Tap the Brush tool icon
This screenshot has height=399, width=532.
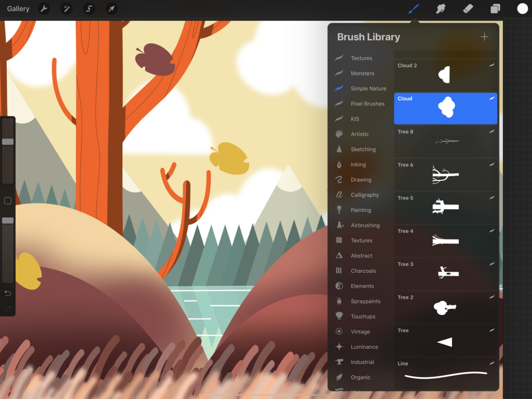click(413, 8)
